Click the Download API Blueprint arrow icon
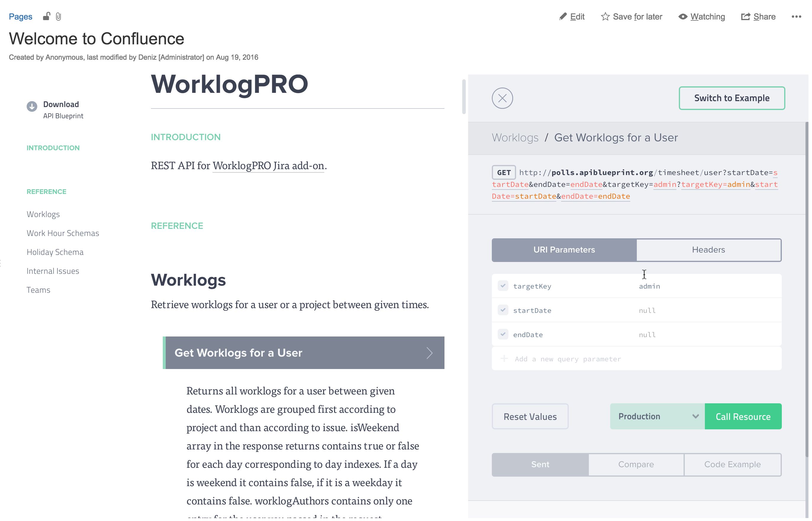The image size is (812, 521). [x=32, y=106]
